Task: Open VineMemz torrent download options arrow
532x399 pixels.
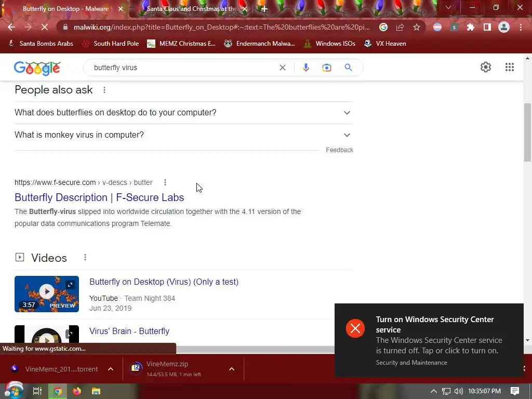Action: 111,369
